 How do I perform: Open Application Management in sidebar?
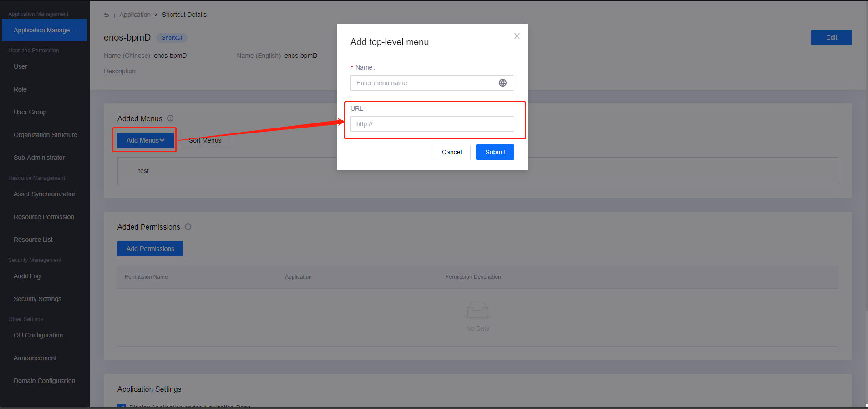44,30
